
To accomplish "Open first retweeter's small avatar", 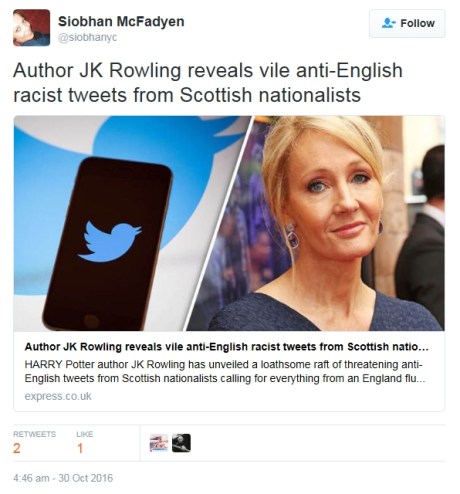I will point(159,443).
